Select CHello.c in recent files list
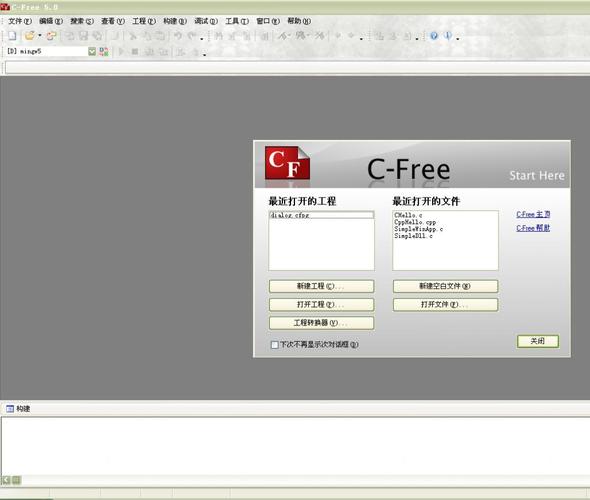Screen dimensions: 590x500 [408, 215]
